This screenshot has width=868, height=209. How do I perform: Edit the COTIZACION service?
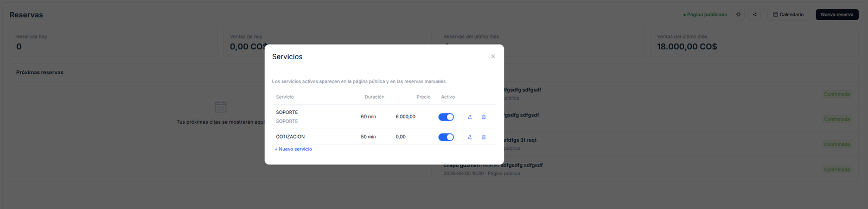[x=470, y=137]
